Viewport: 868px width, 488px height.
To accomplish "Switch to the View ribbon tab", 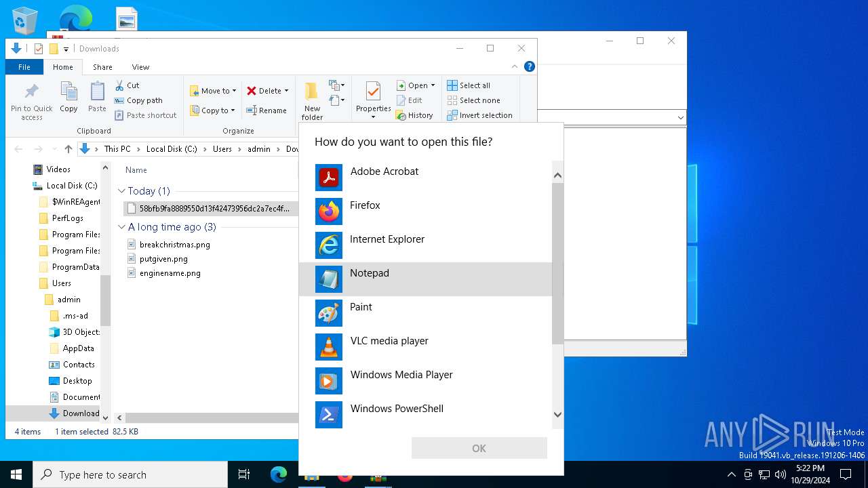I will pos(140,67).
